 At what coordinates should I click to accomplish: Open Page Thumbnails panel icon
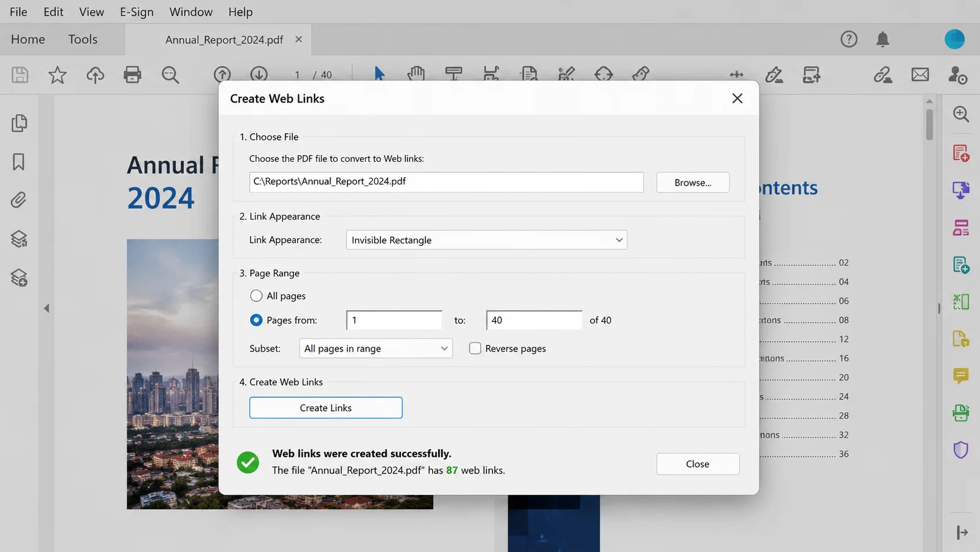click(19, 123)
